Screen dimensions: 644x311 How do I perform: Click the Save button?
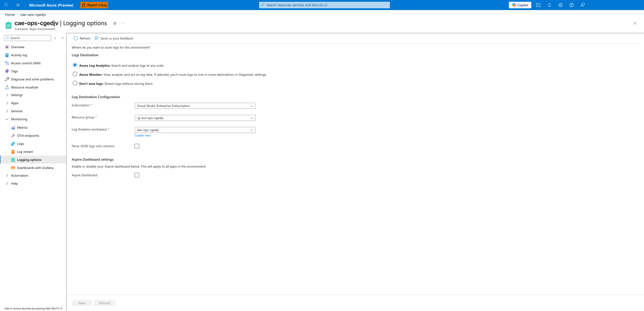click(82, 303)
